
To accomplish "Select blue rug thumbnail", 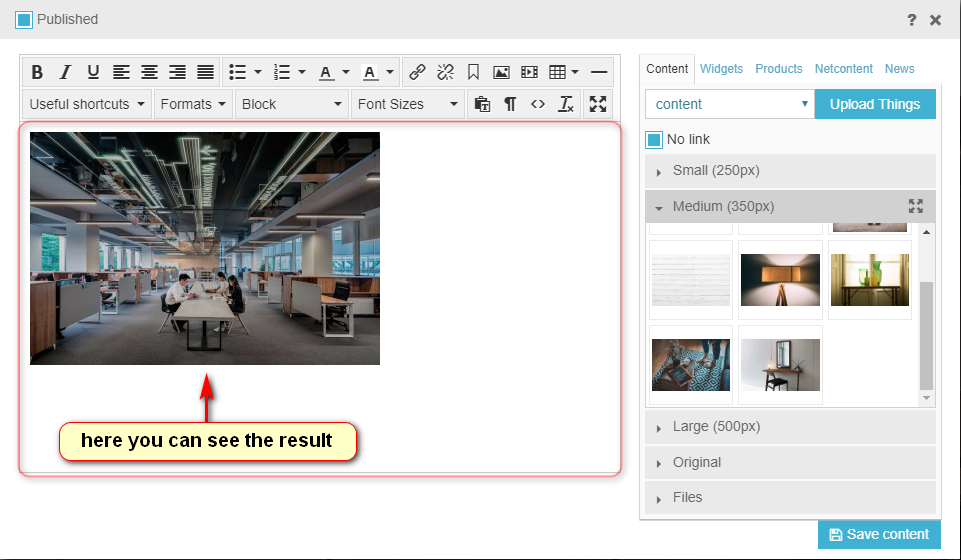I will [691, 365].
